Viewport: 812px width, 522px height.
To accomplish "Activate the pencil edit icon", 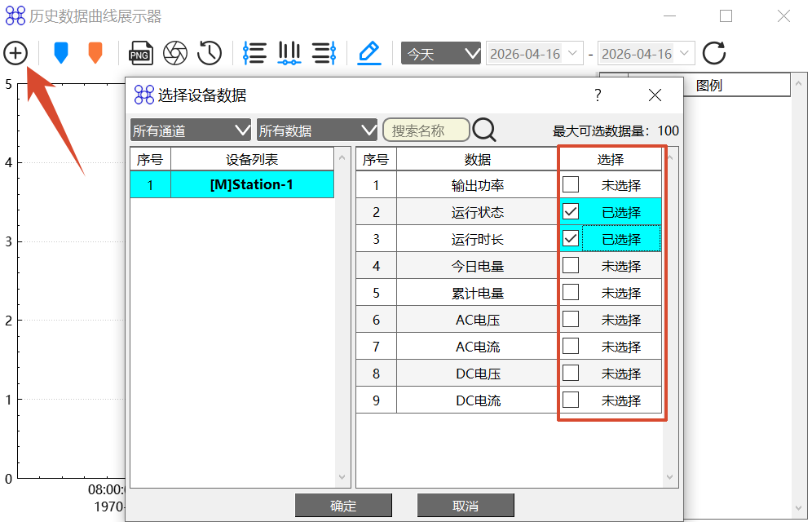I will [369, 53].
